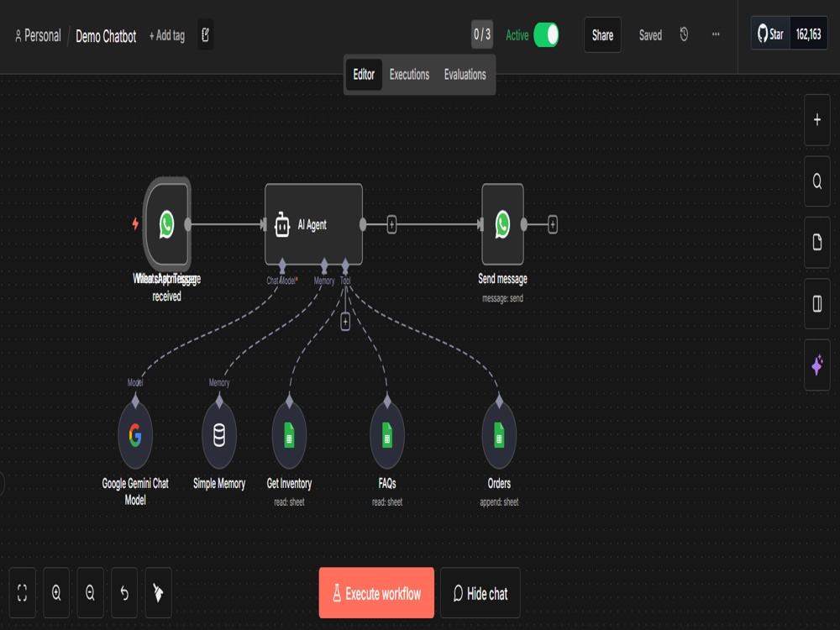Switch to the Editor tab
The height and width of the screenshot is (630, 840).
tap(364, 75)
